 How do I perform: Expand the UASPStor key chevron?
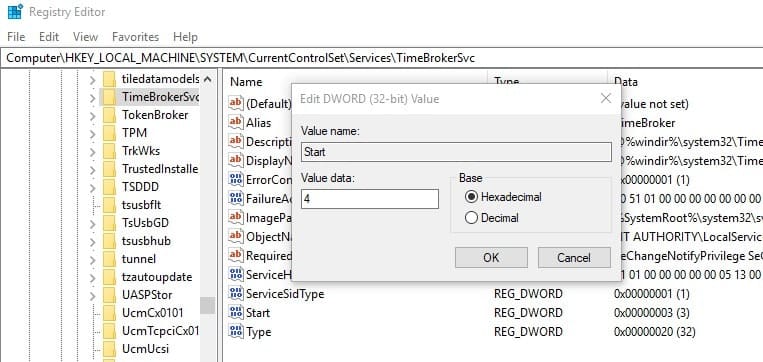point(92,295)
